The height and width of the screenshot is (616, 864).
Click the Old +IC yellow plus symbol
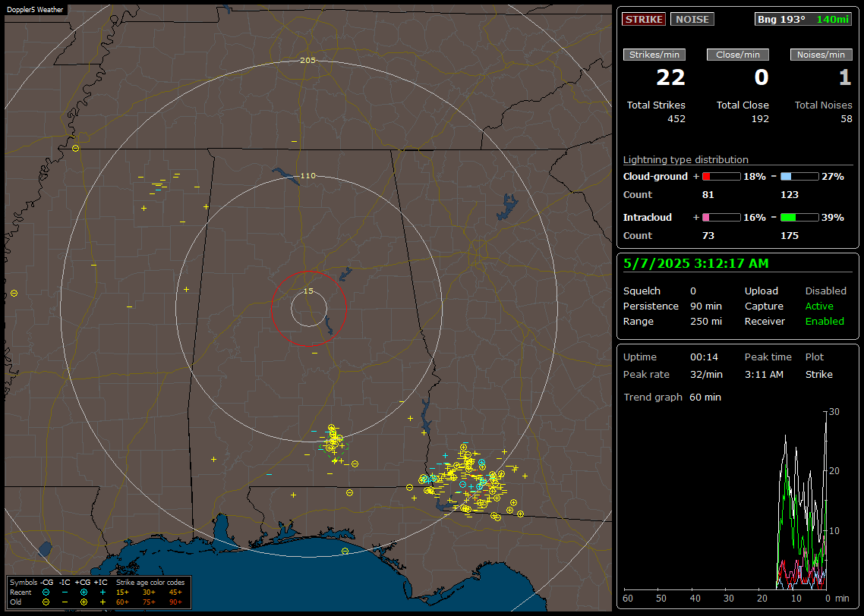coord(102,602)
